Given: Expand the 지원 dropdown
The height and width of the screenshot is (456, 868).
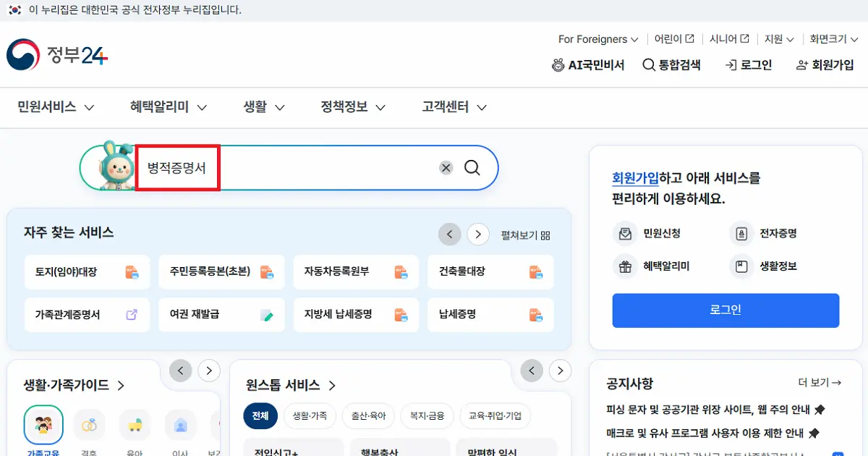Looking at the screenshot, I should 779,39.
